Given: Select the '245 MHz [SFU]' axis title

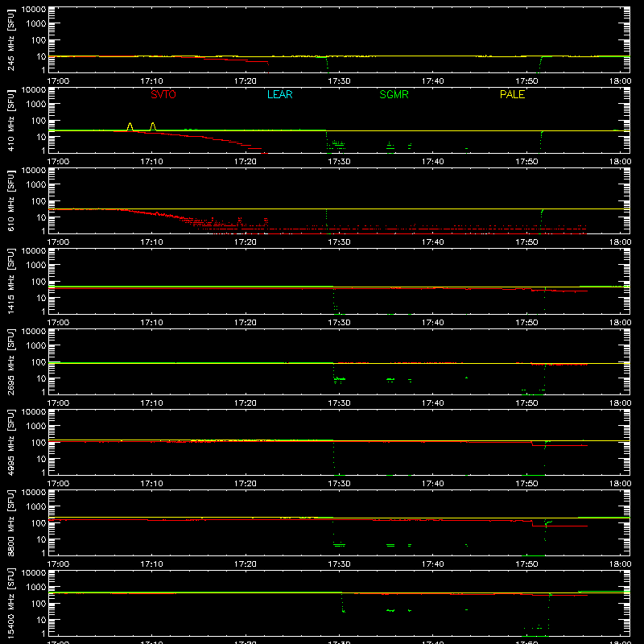Looking at the screenshot, I should 10,39.
